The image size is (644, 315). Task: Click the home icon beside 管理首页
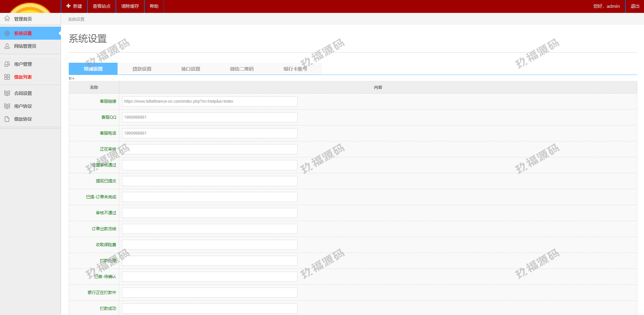tap(7, 19)
